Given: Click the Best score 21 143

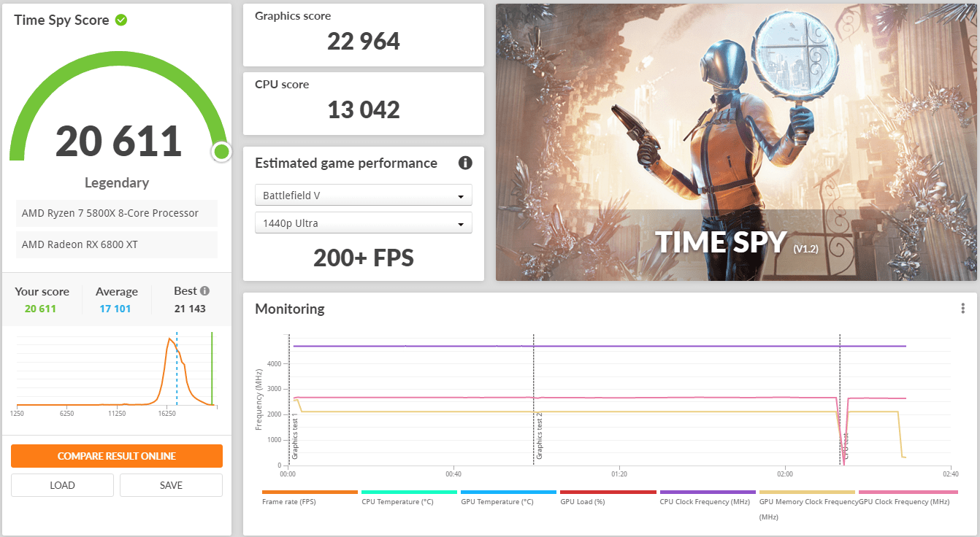Looking at the screenshot, I should pos(190,309).
